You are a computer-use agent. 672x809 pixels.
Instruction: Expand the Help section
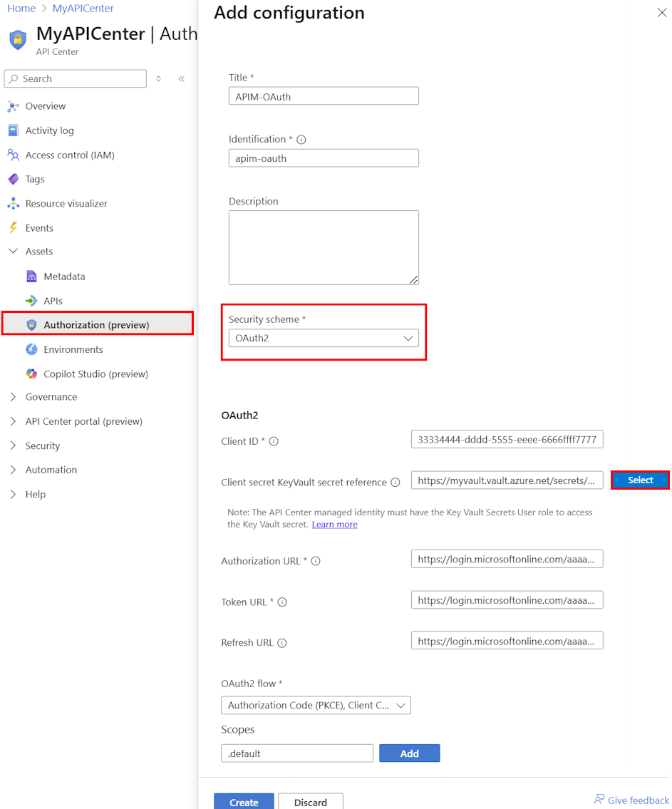(14, 494)
